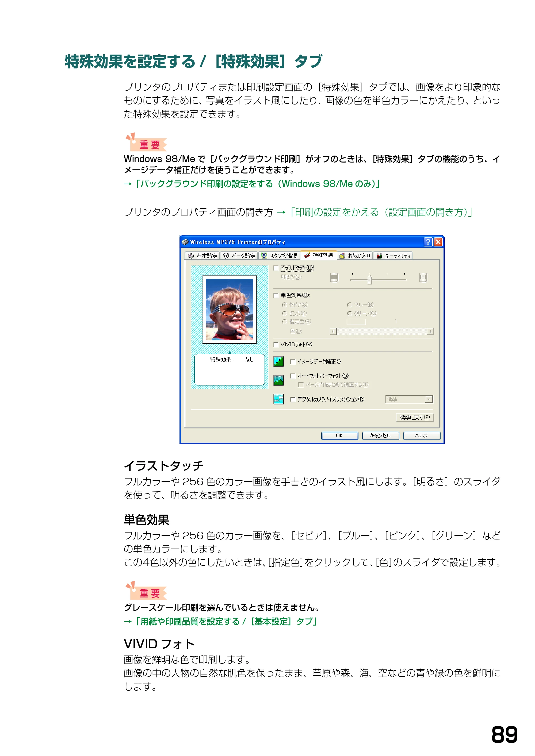Click the boy photo preview thumbnail

229,310
